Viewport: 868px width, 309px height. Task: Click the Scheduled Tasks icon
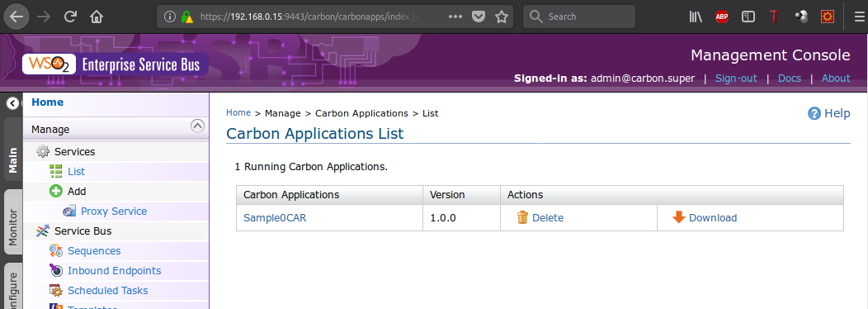point(56,291)
